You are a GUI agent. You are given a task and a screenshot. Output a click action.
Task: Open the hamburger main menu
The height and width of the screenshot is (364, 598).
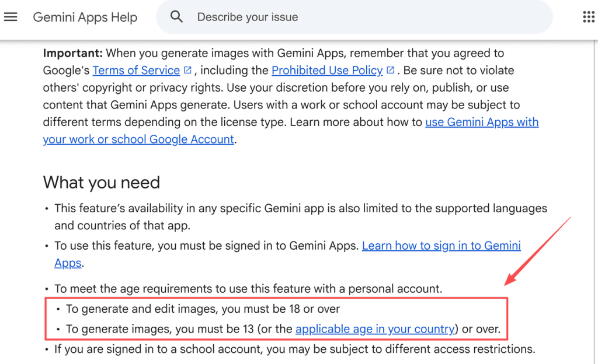click(11, 17)
